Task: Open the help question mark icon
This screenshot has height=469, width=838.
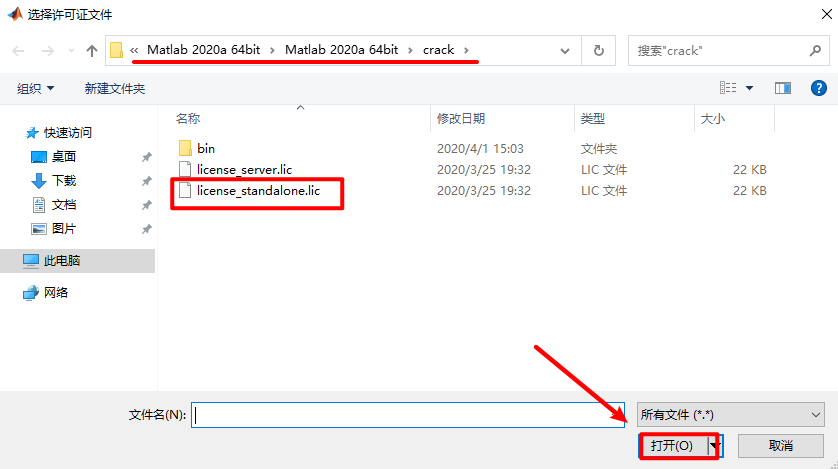Action: pyautogui.click(x=817, y=89)
